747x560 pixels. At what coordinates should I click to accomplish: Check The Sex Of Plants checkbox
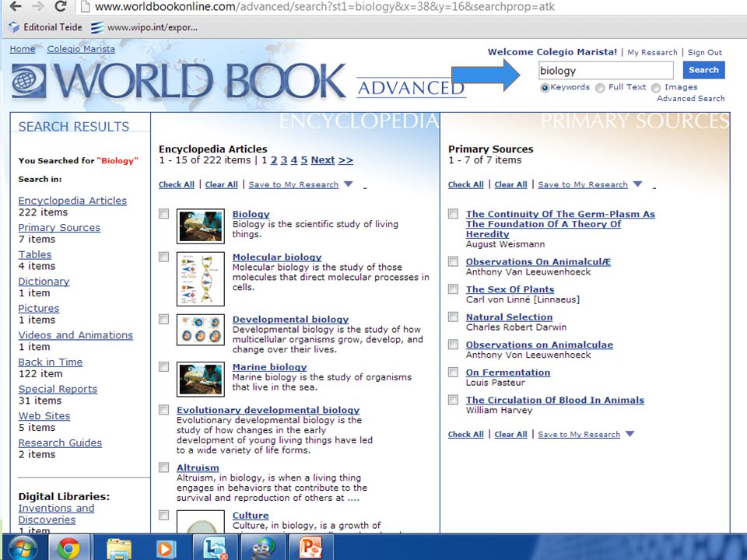pos(454,289)
